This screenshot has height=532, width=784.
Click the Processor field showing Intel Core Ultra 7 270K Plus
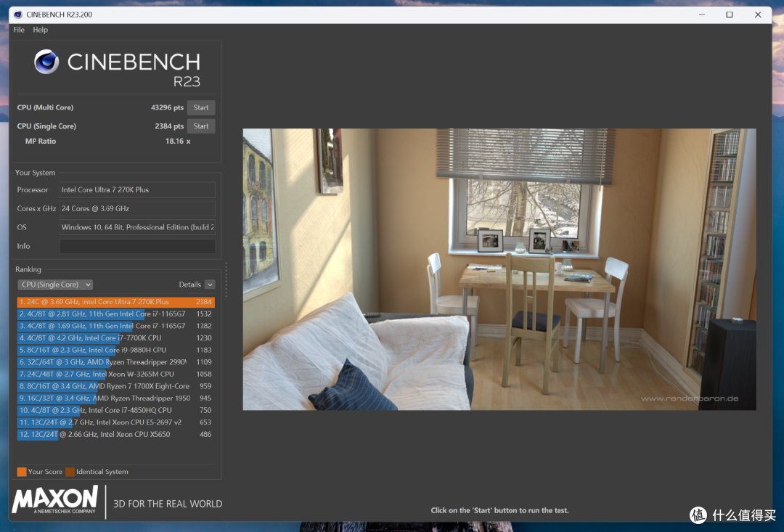(137, 189)
